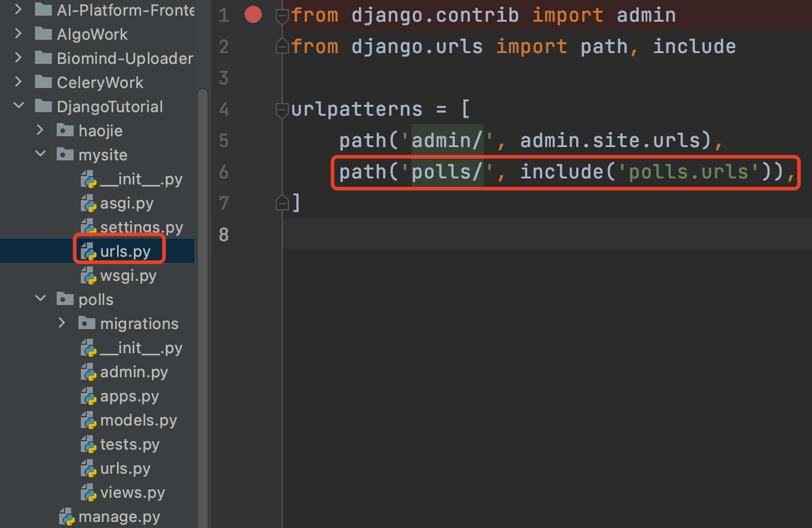Click Python file icon of apps.py
The height and width of the screenshot is (528, 812).
point(89,396)
